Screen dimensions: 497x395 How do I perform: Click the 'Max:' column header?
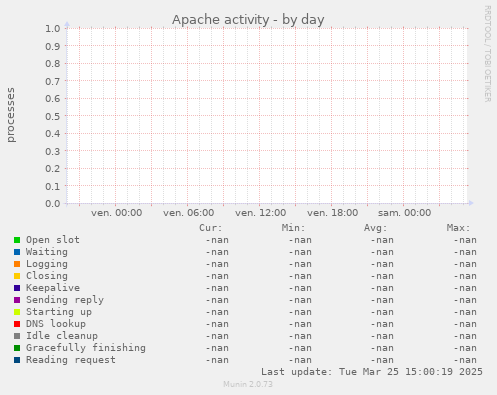click(458, 228)
